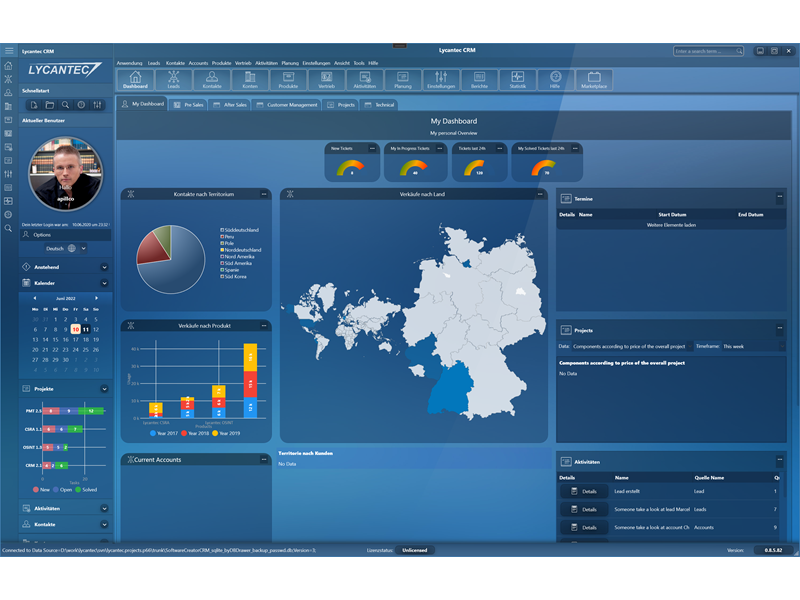Show the Statistik ribbon button view

[x=518, y=80]
